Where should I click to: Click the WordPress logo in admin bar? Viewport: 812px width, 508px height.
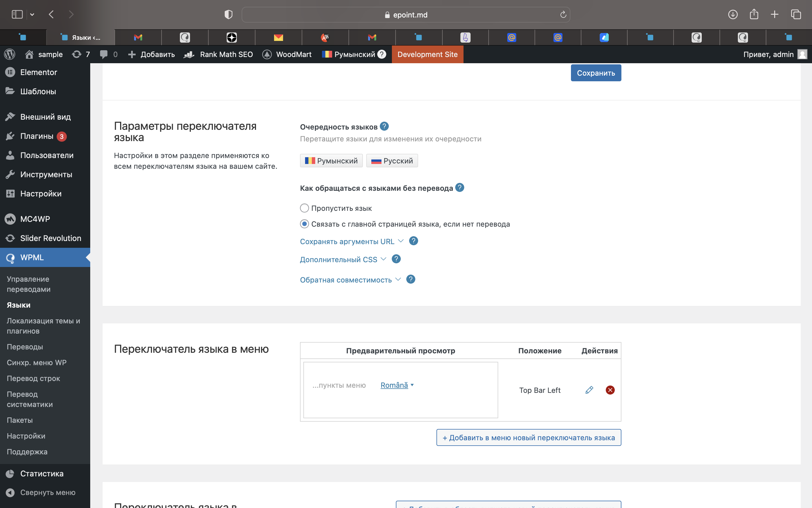coord(10,54)
